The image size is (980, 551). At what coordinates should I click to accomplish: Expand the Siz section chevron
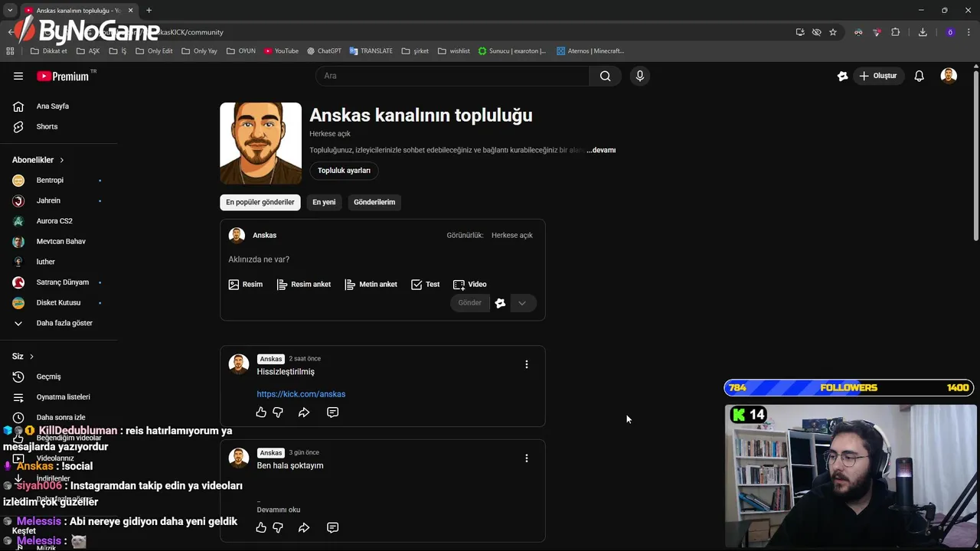click(x=31, y=357)
